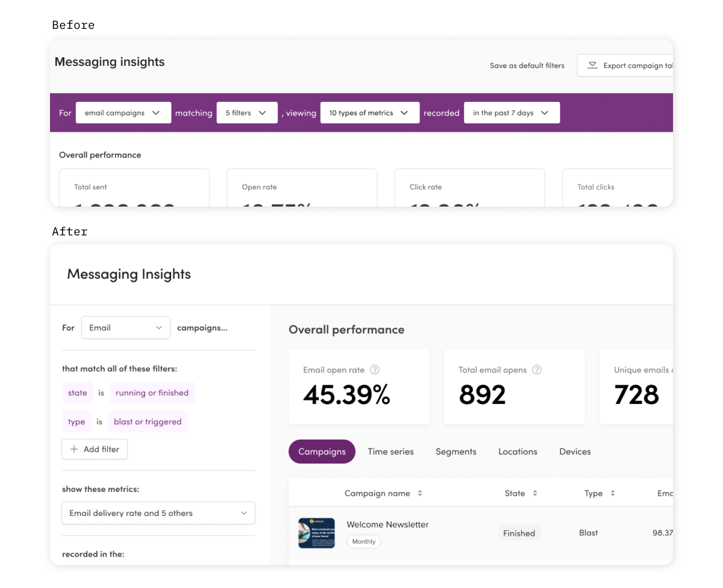Click the 'Finished' state badge
This screenshot has width=723, height=588.
point(519,533)
